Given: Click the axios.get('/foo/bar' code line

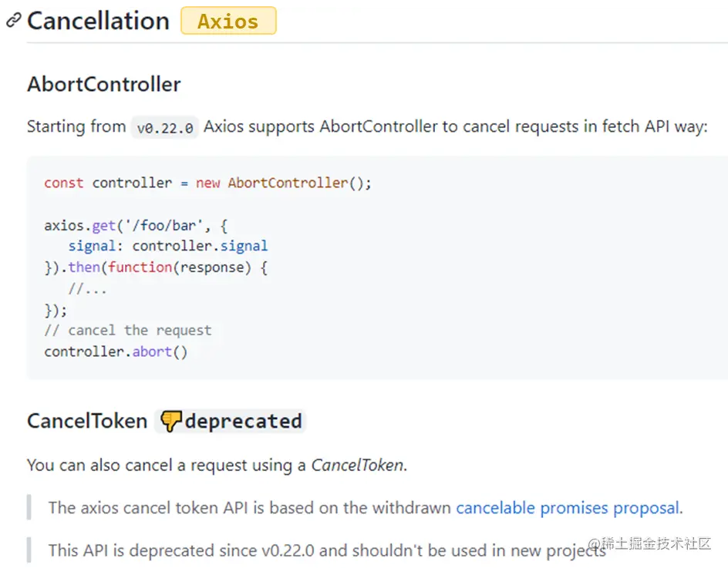Looking at the screenshot, I should [x=136, y=226].
